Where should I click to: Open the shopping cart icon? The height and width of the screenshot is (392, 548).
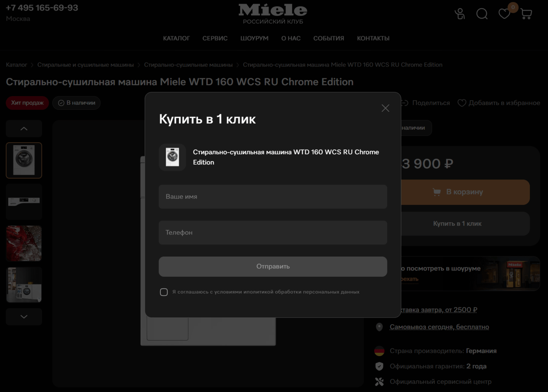pos(526,14)
